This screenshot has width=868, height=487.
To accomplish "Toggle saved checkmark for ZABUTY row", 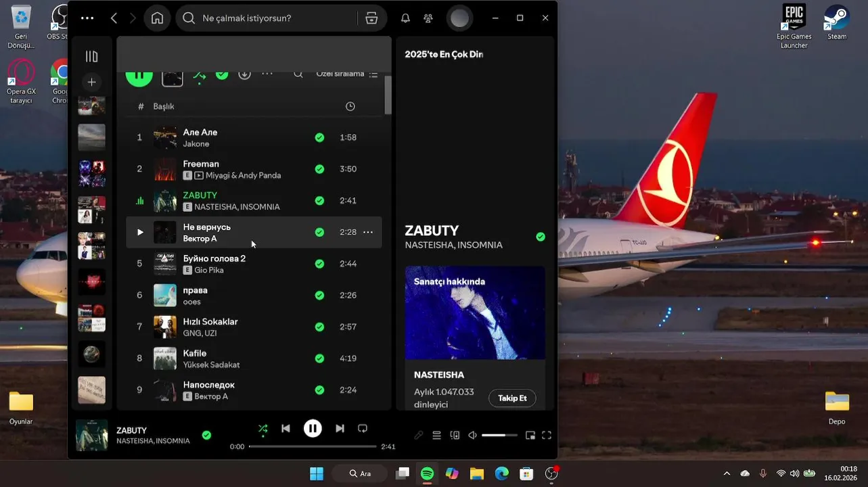I will click(x=319, y=201).
